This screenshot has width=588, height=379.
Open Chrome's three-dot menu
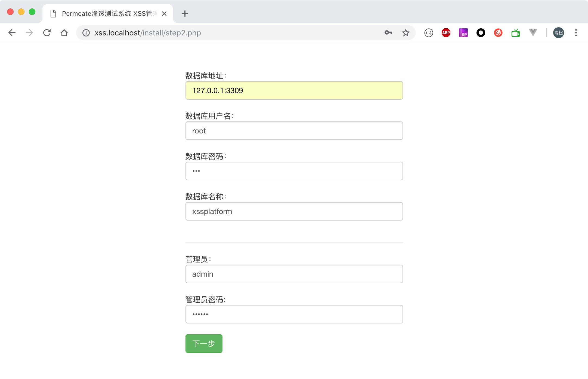576,33
